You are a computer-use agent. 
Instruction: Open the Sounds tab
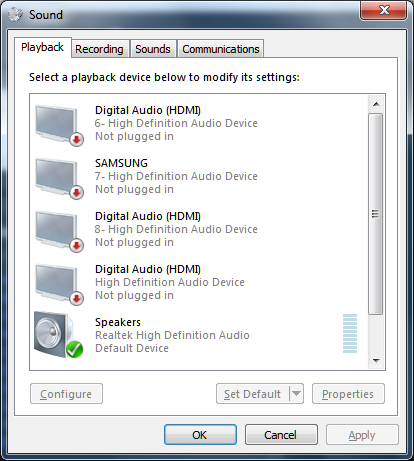click(x=153, y=49)
